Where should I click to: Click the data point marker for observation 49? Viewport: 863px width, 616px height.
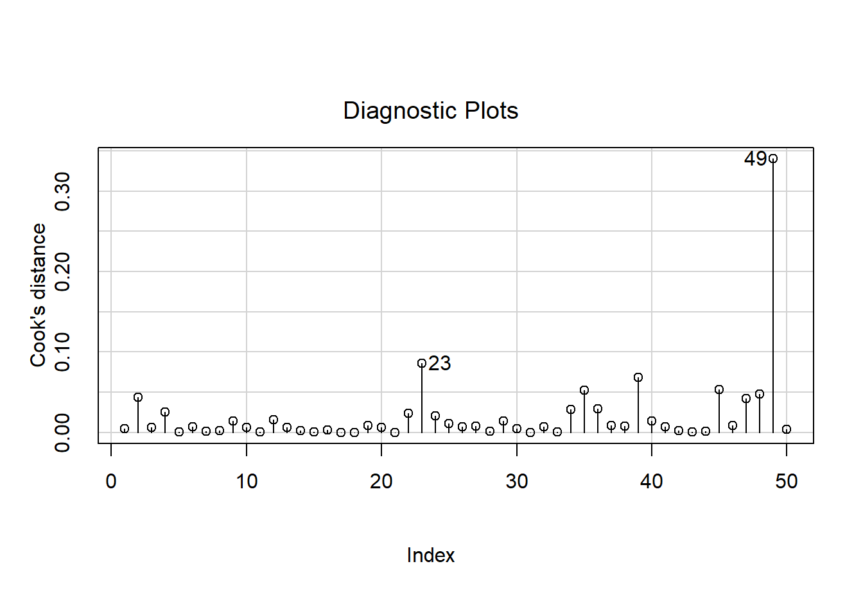[773, 158]
